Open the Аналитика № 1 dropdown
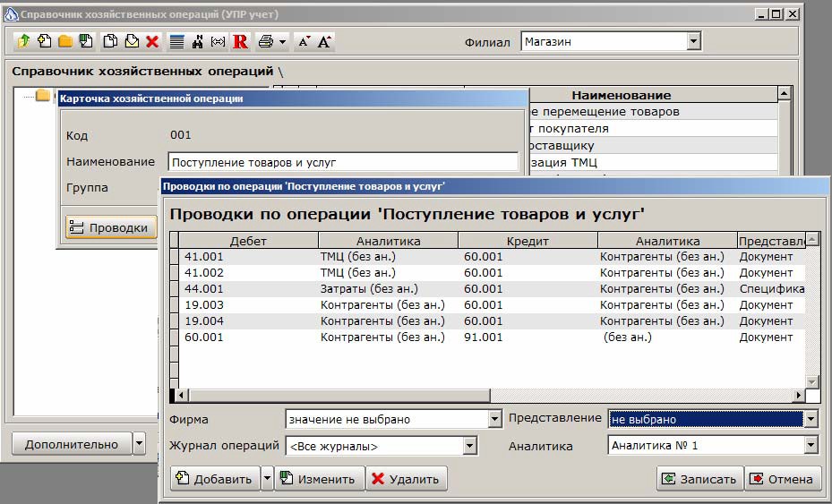The image size is (832, 504). (x=811, y=445)
